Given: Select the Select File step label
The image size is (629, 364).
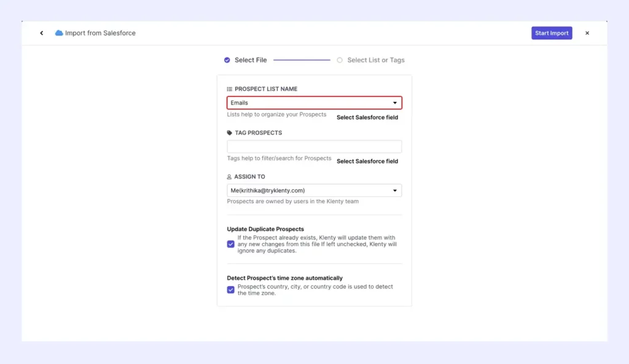Looking at the screenshot, I should (x=251, y=60).
